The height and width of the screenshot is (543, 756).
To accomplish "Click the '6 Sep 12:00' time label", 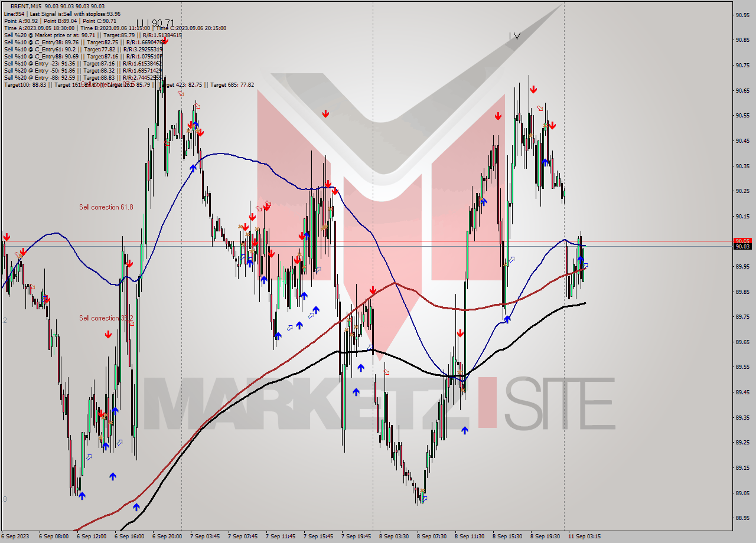I will tap(91, 537).
